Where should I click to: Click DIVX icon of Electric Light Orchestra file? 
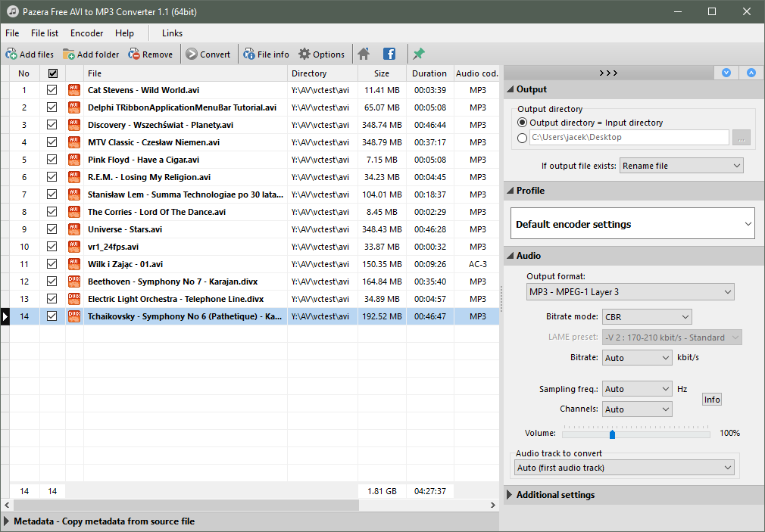[74, 299]
